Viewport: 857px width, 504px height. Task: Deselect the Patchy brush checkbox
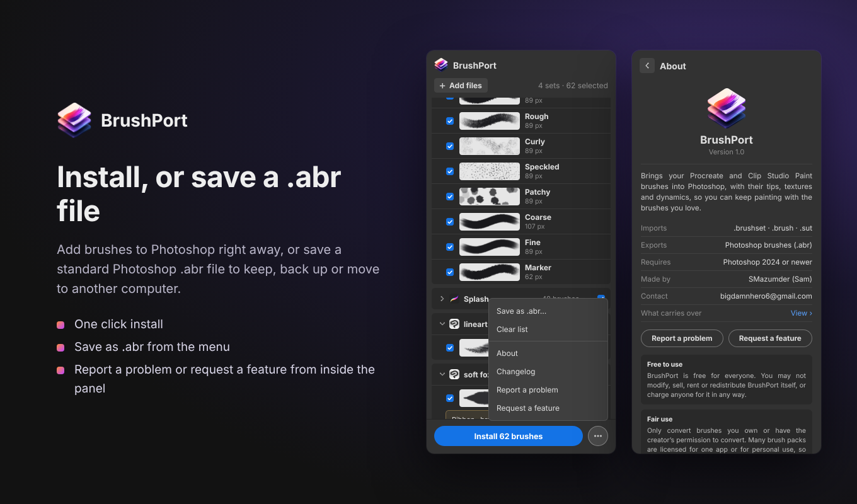point(450,197)
